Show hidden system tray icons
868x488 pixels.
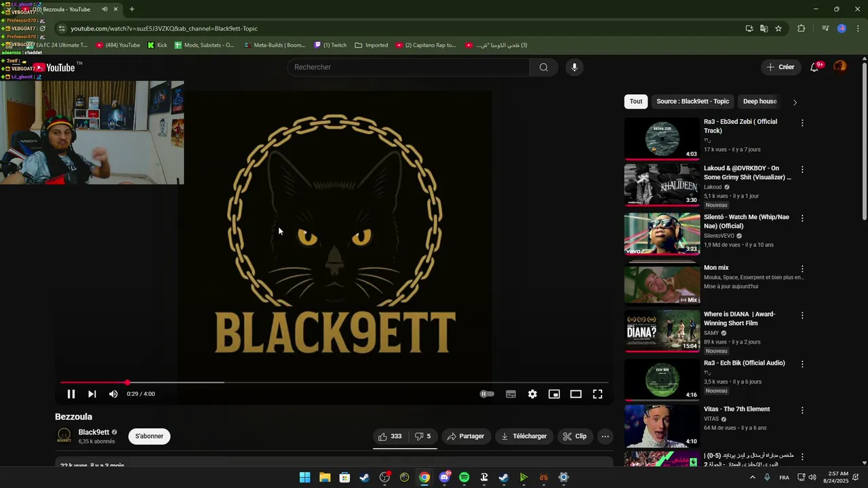point(752,477)
